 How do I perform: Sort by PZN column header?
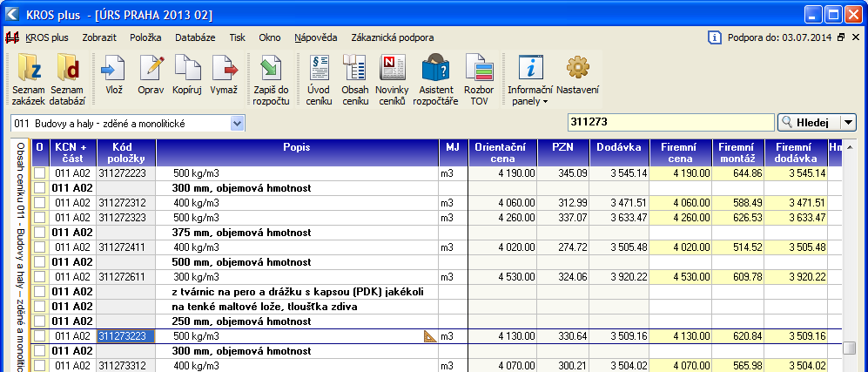tap(563, 152)
